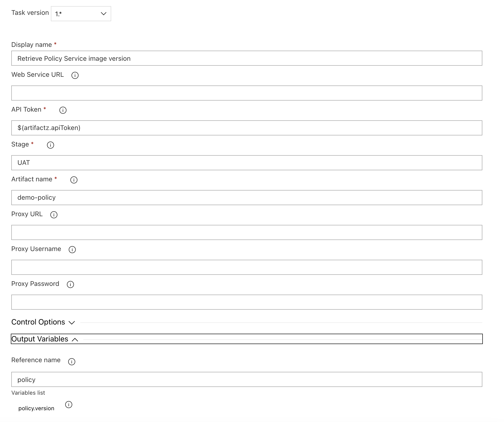Click the Web Service URL input field
504x422 pixels.
pos(247,93)
